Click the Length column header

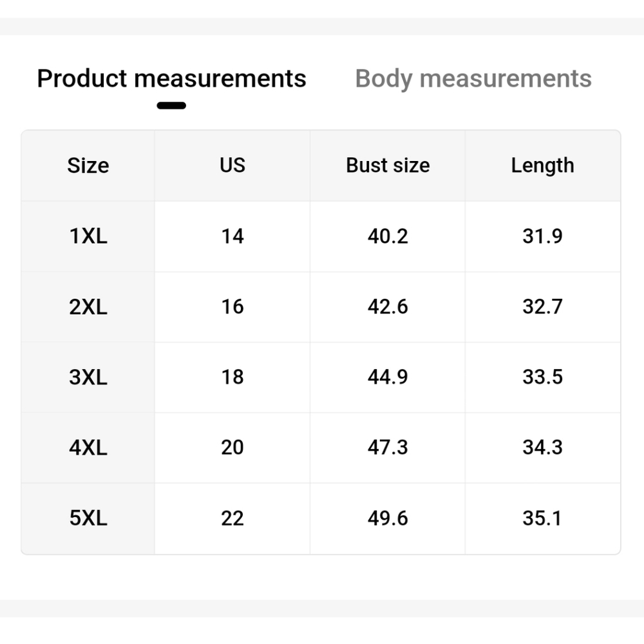542,166
